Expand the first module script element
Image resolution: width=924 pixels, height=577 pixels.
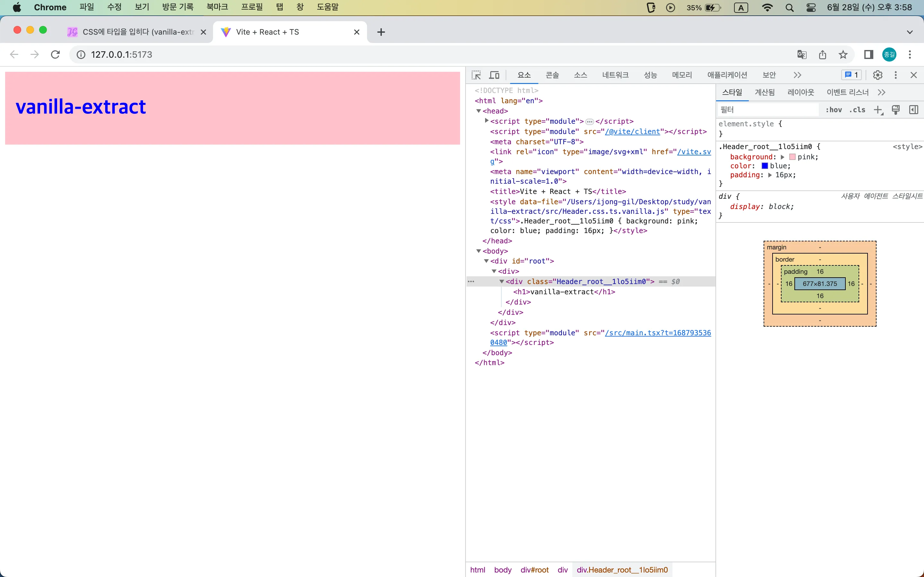coord(486,121)
